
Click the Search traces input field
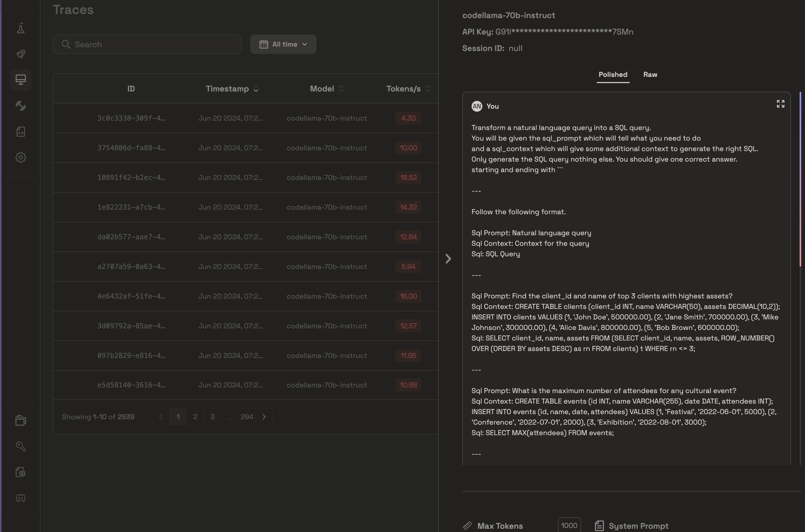point(147,45)
